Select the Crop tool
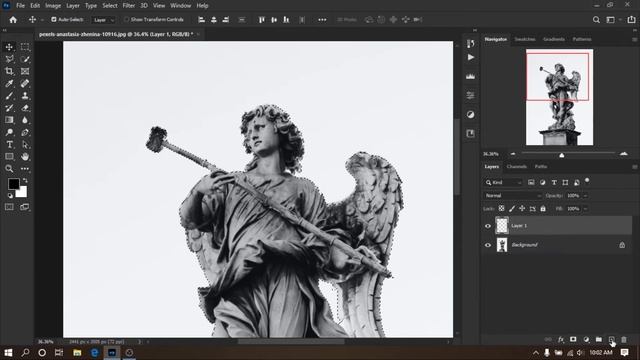The width and height of the screenshot is (640, 360). tap(9, 71)
